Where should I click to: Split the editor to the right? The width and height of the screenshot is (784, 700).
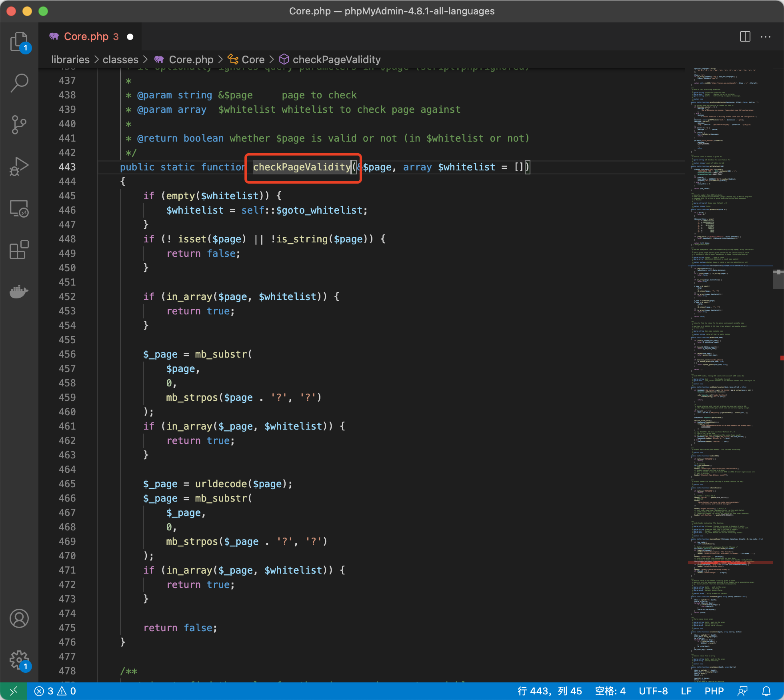(745, 36)
